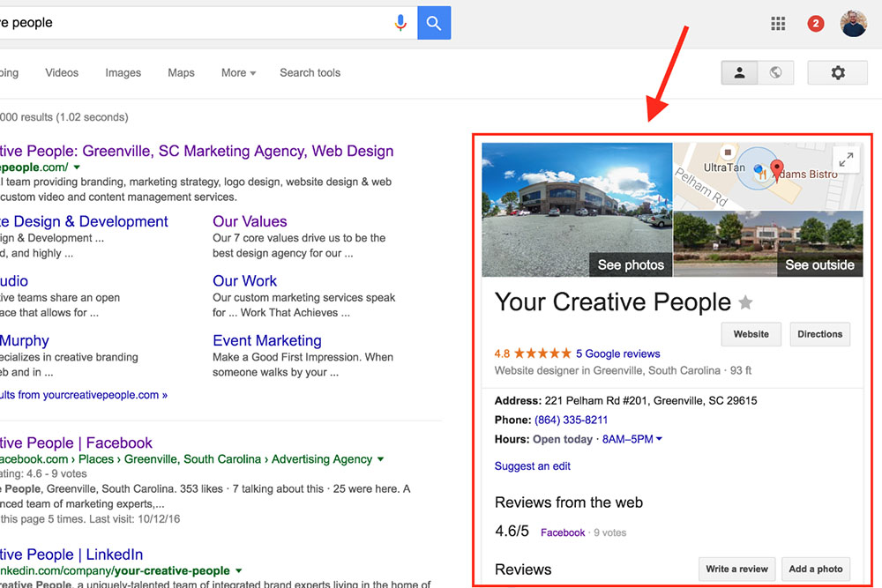Click the Suggest an edit link
882x588 pixels.
(532, 466)
